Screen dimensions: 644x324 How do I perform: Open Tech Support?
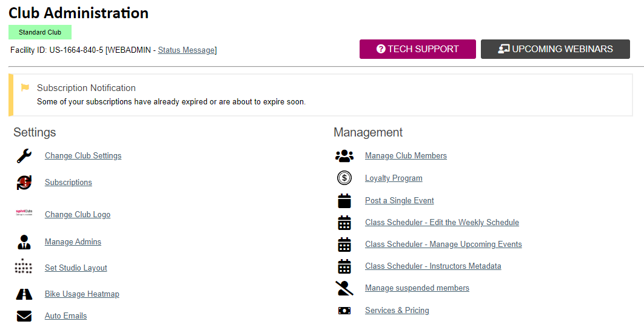[417, 49]
